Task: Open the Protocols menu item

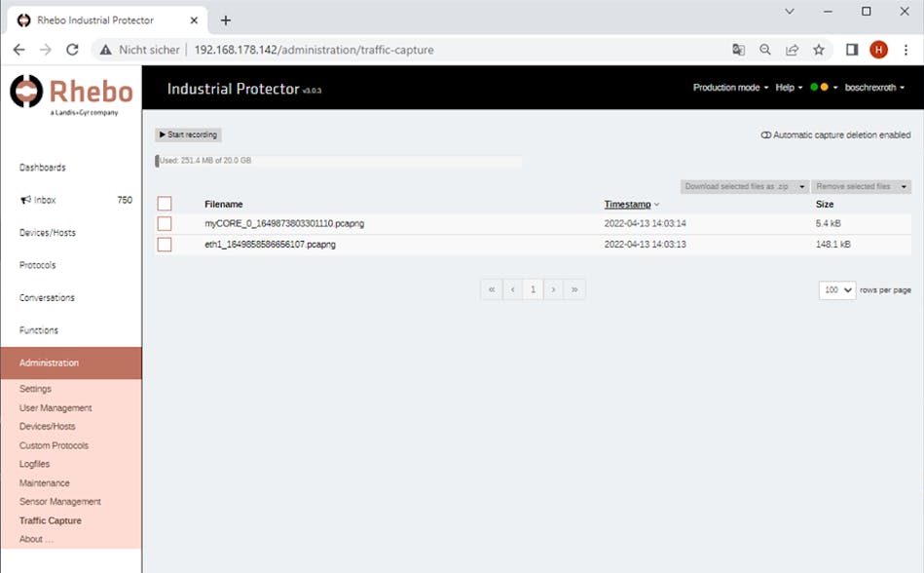Action: click(x=38, y=265)
